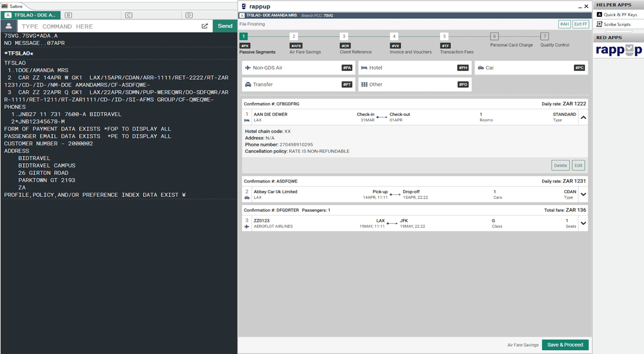
Task: Collapse the AAN DIE OEWER hotel segment
Action: point(583,117)
